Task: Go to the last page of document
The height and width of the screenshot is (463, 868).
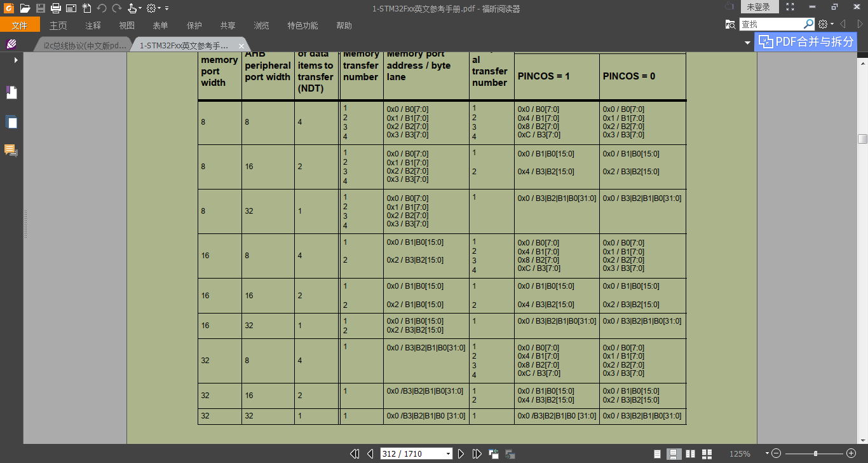Action: point(477,453)
